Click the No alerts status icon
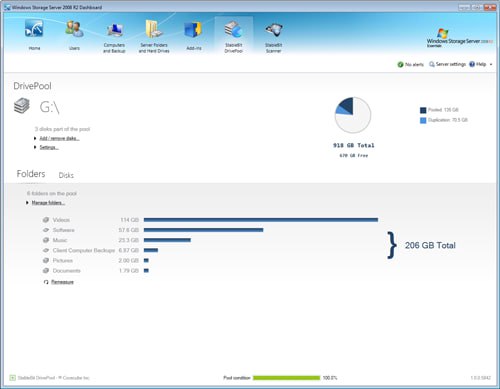The width and height of the screenshot is (500, 389). 400,64
